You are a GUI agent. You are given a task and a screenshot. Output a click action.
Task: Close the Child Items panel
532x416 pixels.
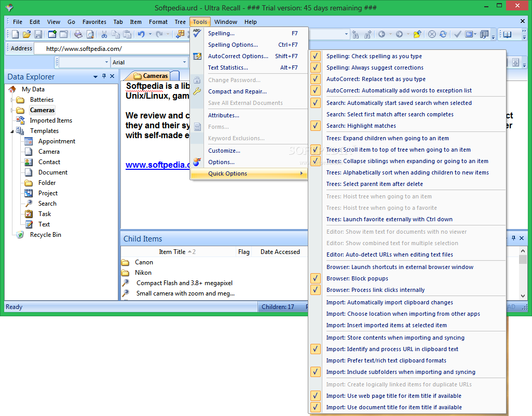click(522, 238)
